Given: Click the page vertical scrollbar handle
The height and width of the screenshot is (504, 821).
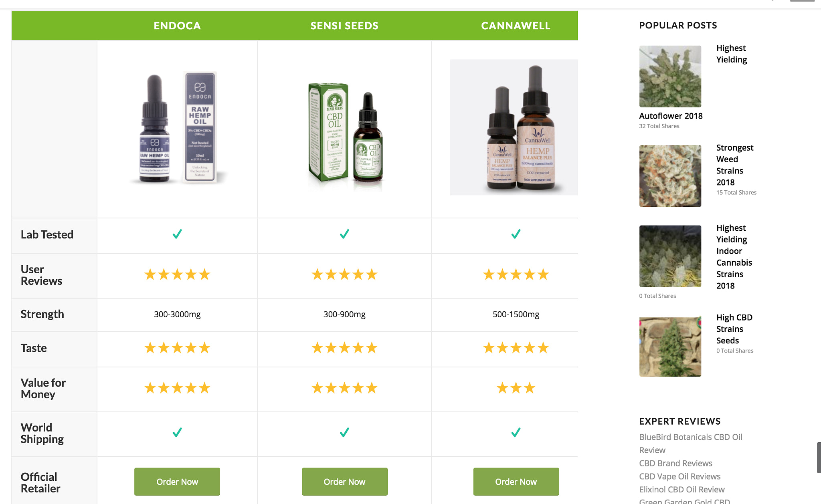Looking at the screenshot, I should [x=819, y=458].
